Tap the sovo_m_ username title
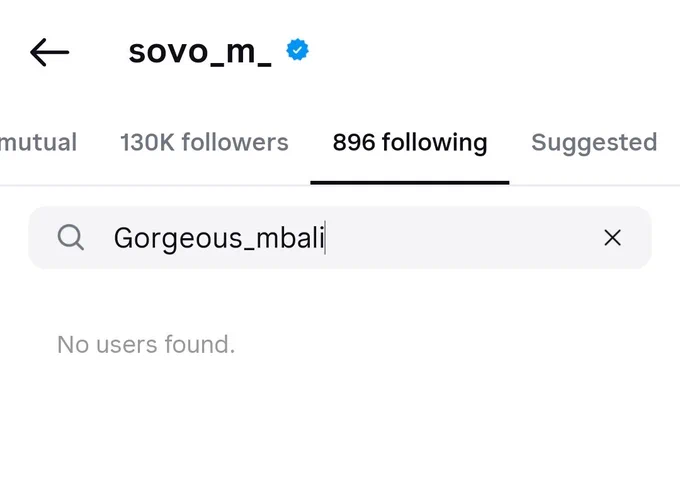Viewport: 680px width, 482px height. [x=200, y=52]
